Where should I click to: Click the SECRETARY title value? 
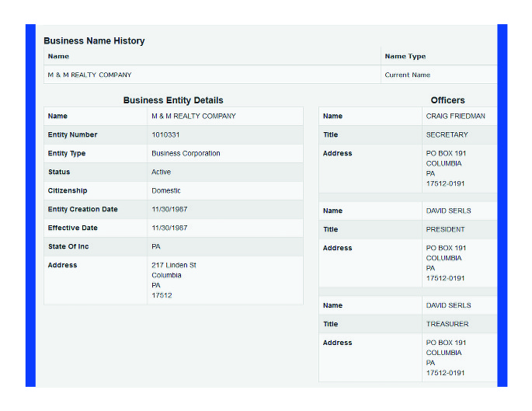coord(447,135)
